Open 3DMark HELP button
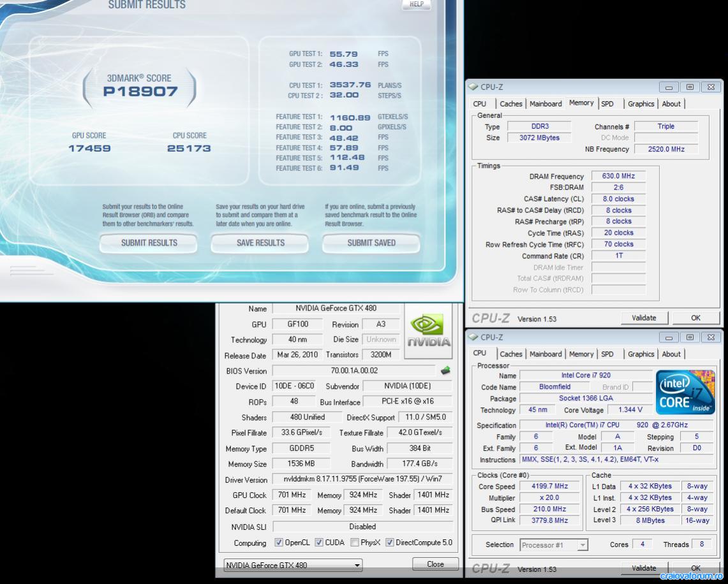The image size is (728, 584). point(416,4)
